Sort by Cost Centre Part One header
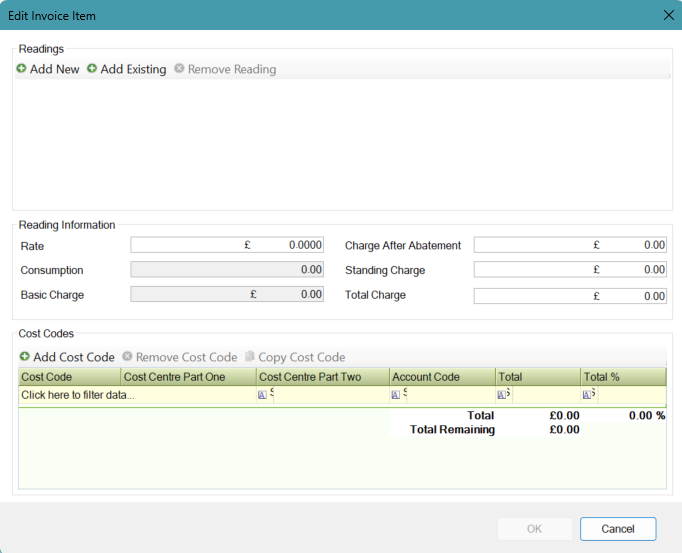The image size is (682, 553). click(187, 377)
